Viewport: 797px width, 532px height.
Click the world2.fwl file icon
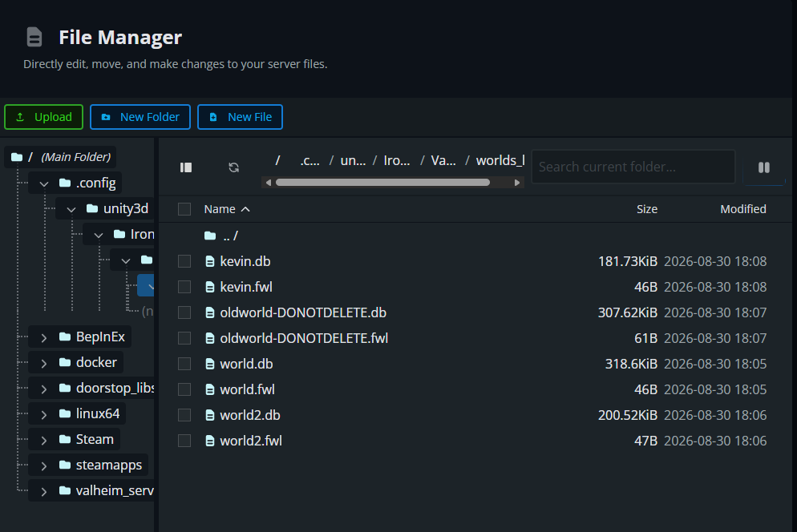tap(209, 441)
